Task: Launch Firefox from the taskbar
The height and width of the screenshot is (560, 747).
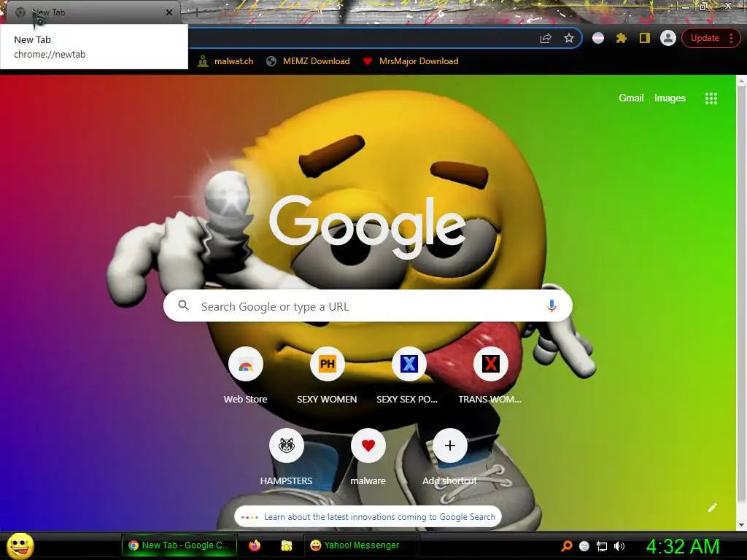Action: pyautogui.click(x=255, y=545)
